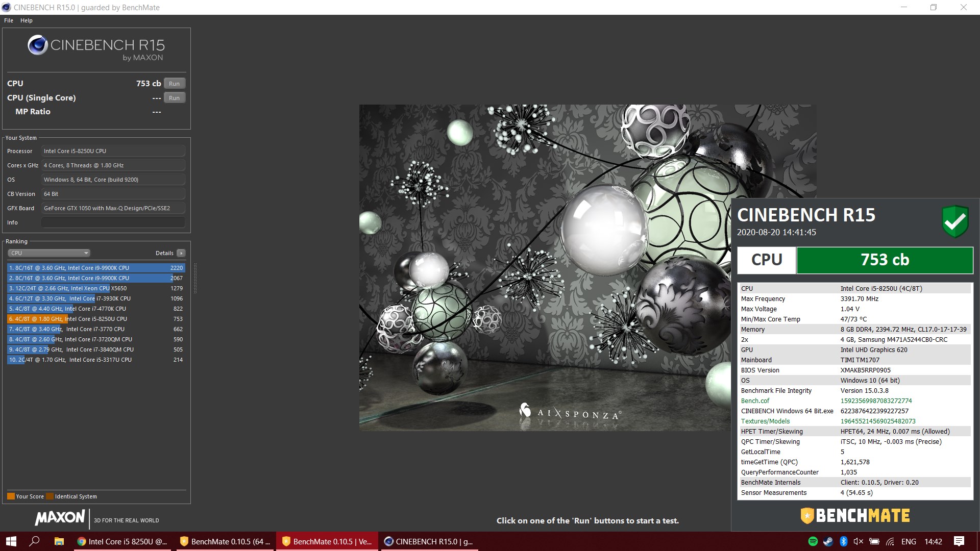
Task: Click the Steam tray icon
Action: (828, 542)
